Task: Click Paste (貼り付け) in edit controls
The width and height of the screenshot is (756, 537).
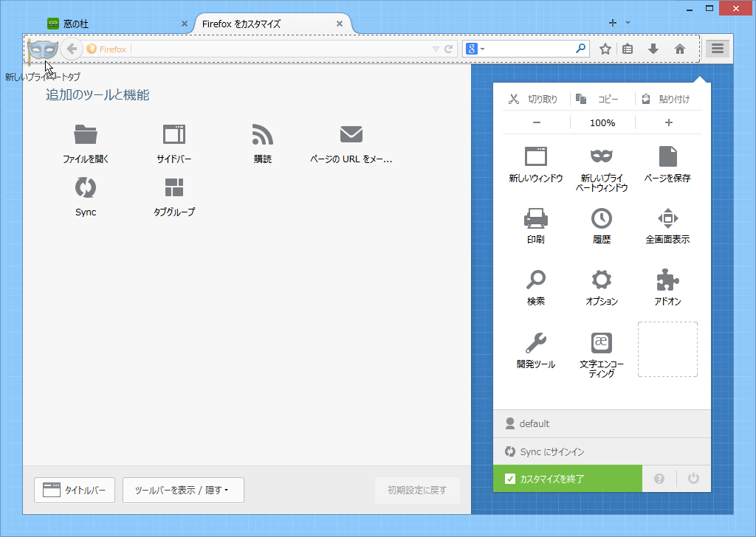Action: pos(668,100)
